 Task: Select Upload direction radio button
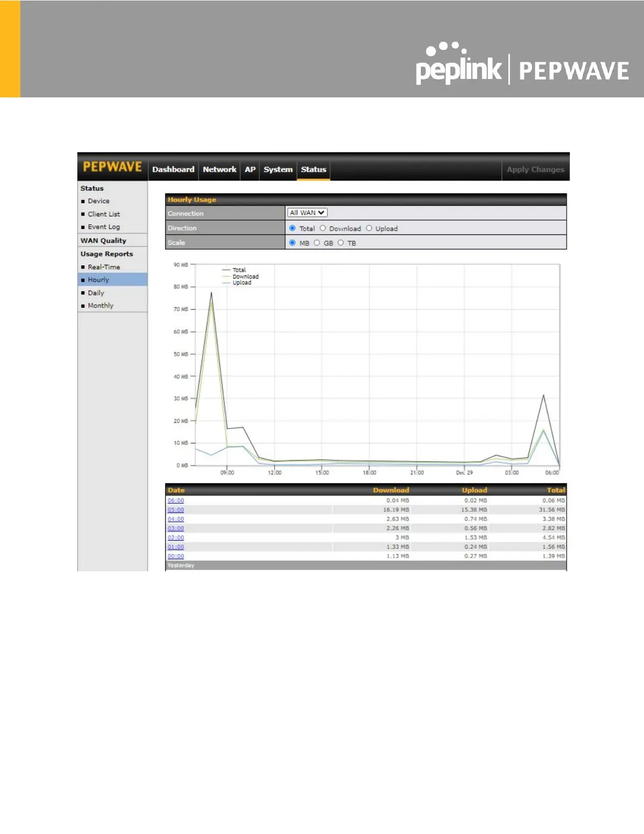(x=369, y=228)
